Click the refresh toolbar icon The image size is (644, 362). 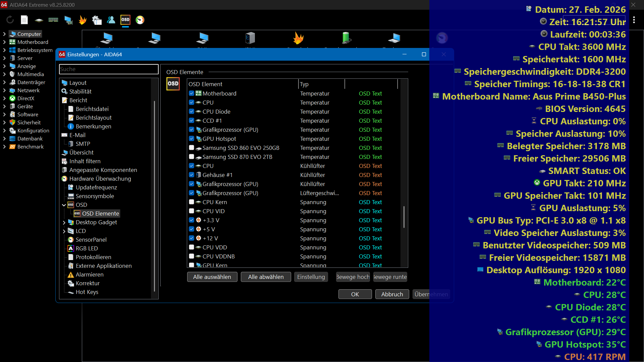[x=10, y=20]
